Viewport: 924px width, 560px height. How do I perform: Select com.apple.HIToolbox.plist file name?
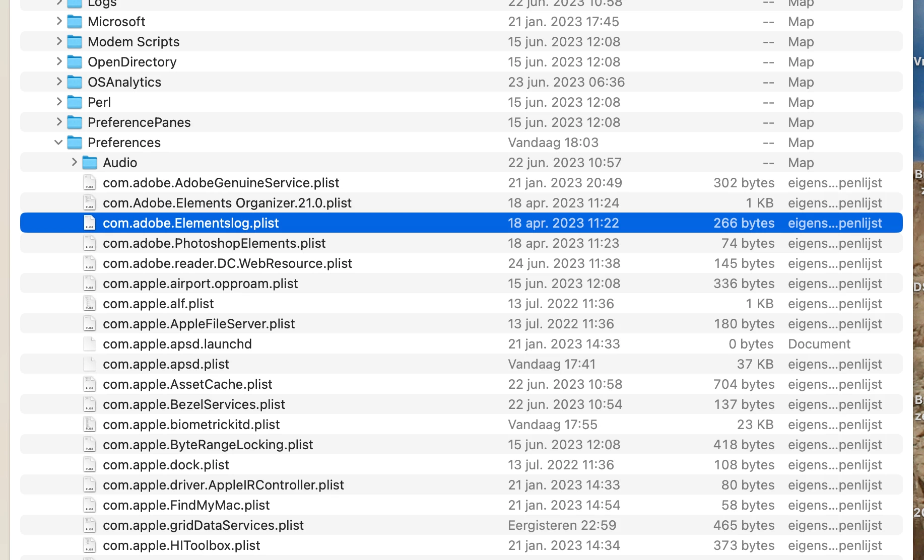pyautogui.click(x=181, y=545)
